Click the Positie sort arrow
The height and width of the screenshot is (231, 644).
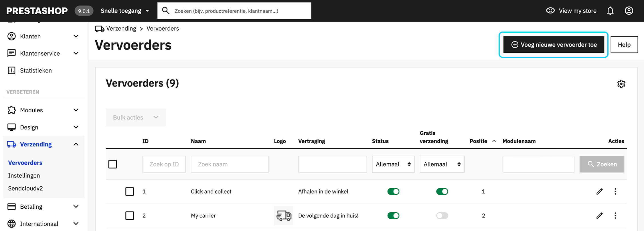pyautogui.click(x=494, y=141)
